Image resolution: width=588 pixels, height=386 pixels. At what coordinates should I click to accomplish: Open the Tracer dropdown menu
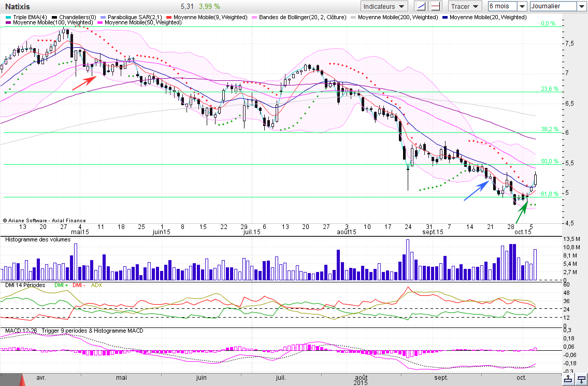pyautogui.click(x=465, y=6)
